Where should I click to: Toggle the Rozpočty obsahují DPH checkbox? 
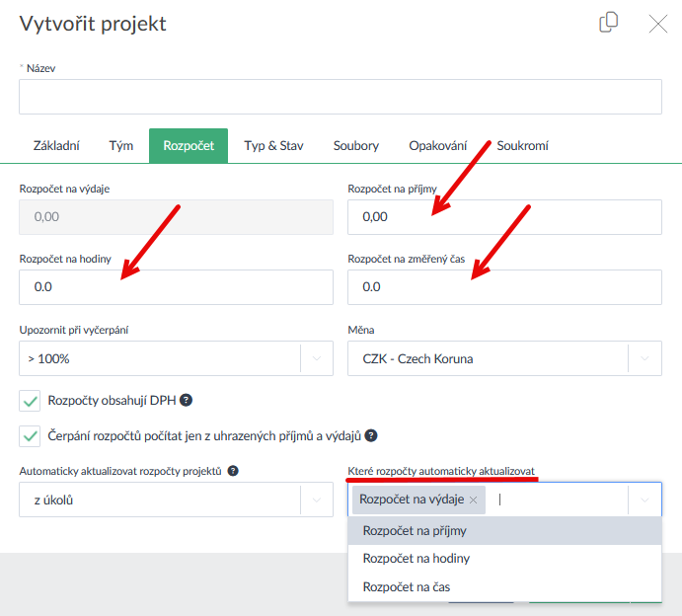tap(30, 401)
